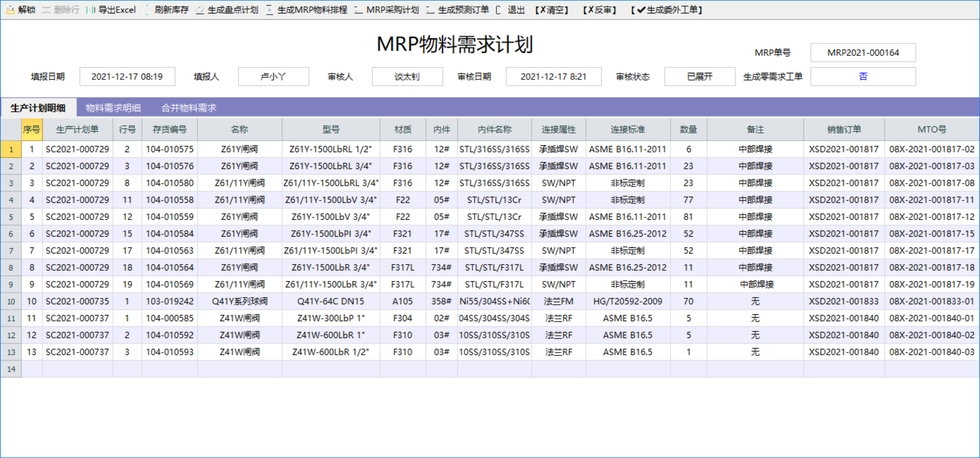Click sales order cell XSD2021-001833
Screen dimensions: 980x458
click(x=844, y=301)
